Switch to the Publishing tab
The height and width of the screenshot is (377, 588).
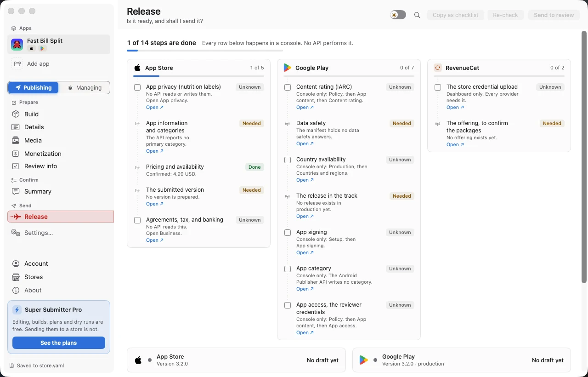34,88
